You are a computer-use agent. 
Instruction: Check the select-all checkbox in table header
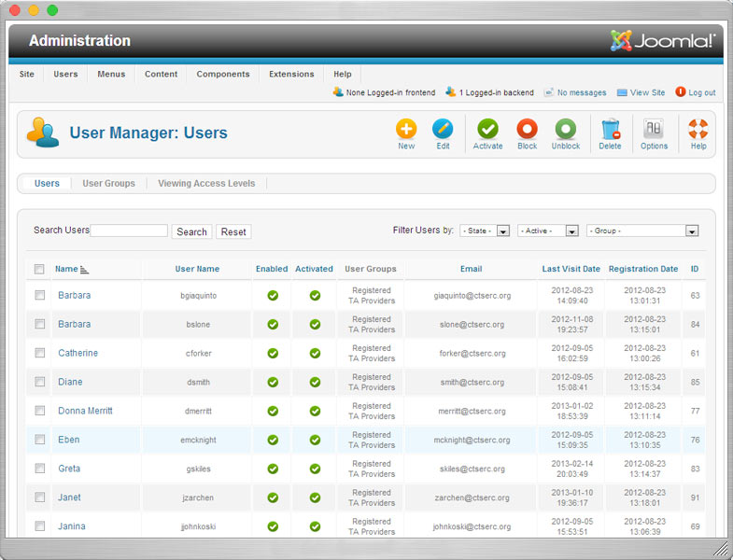pyautogui.click(x=40, y=270)
